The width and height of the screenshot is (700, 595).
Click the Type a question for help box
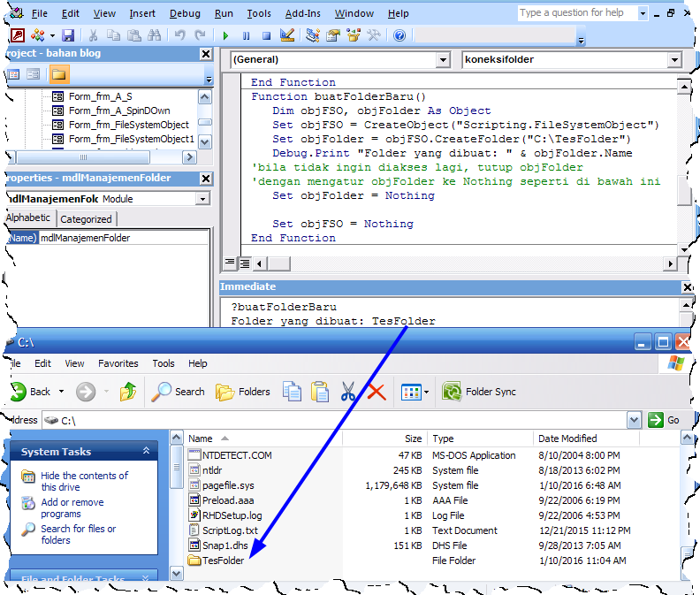point(578,13)
